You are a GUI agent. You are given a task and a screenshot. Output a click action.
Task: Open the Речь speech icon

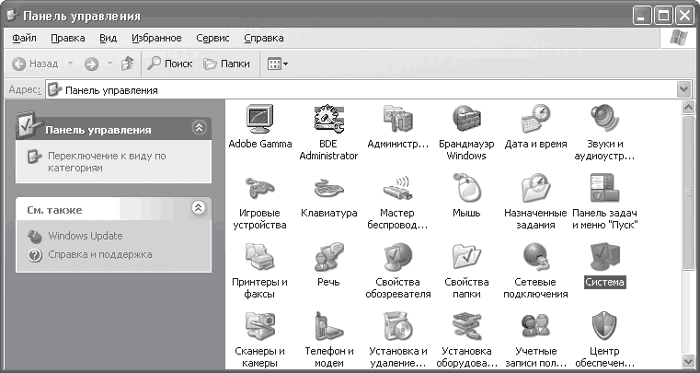[329, 257]
